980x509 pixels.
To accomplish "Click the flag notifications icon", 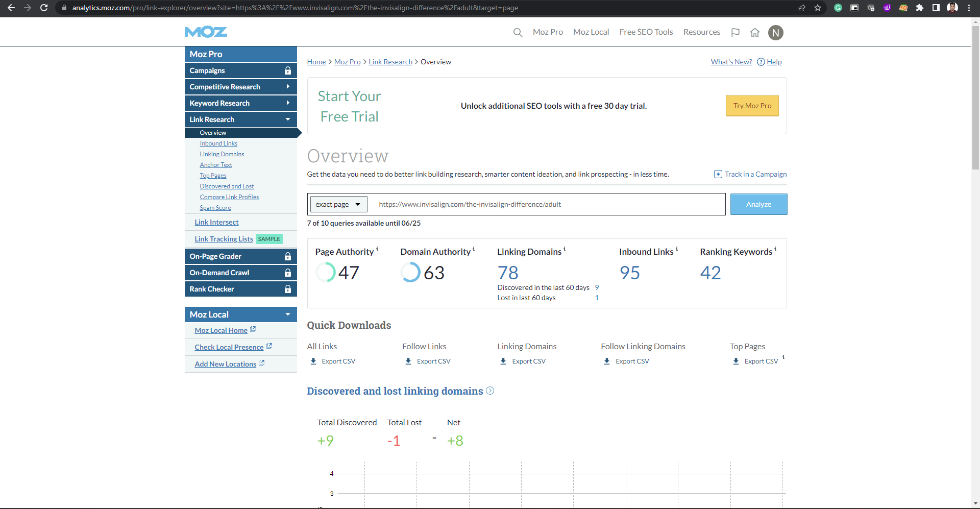I will pos(736,33).
